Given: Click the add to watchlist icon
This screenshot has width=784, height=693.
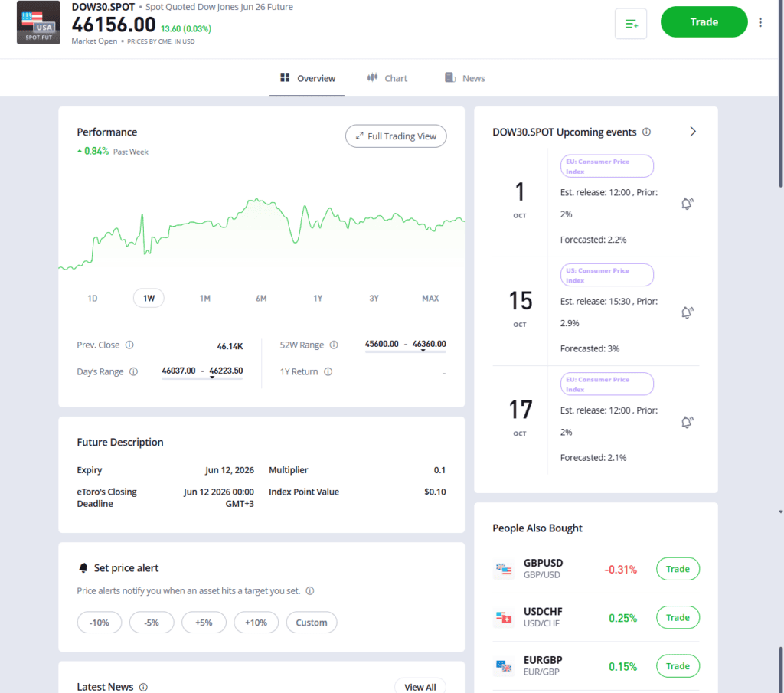Looking at the screenshot, I should pyautogui.click(x=631, y=24).
